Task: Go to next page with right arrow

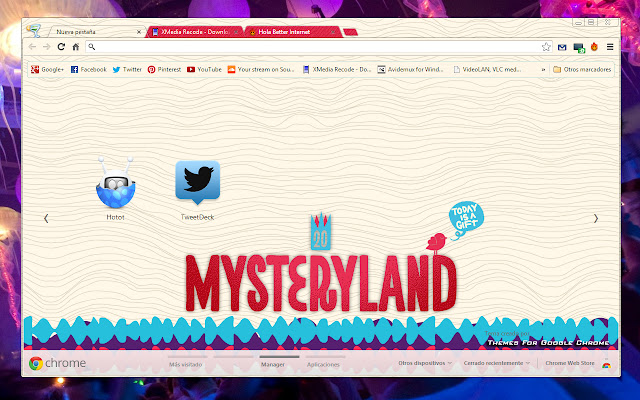Action: [x=596, y=218]
